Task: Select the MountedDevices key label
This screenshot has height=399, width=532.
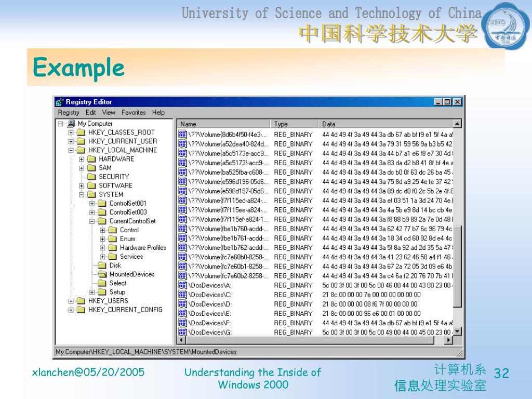Action: pyautogui.click(x=132, y=274)
